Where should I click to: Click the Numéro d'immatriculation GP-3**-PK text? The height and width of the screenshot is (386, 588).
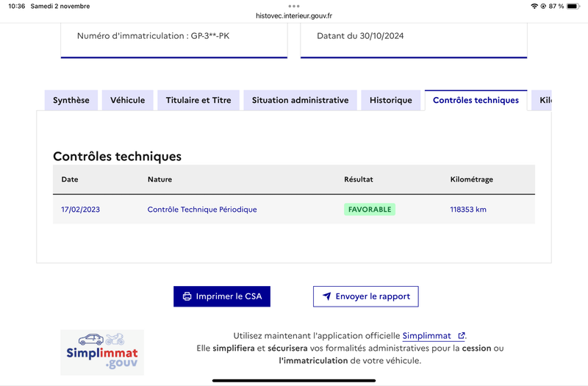[x=153, y=36]
